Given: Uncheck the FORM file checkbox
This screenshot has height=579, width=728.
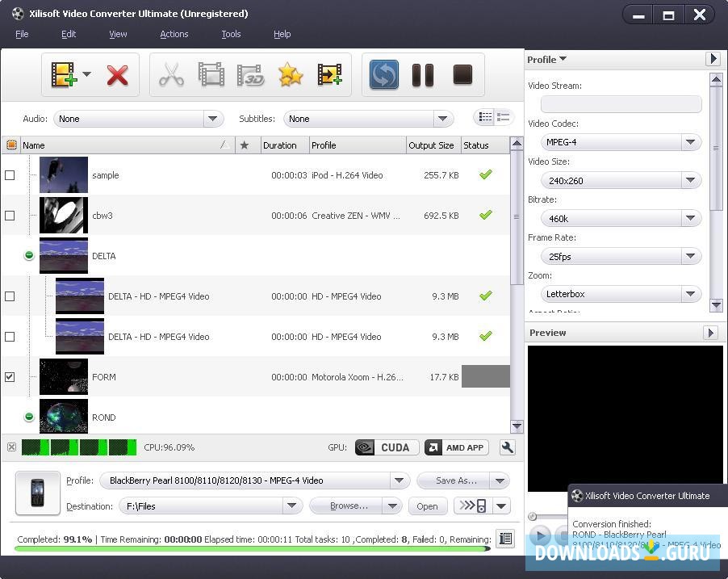Looking at the screenshot, I should 10,377.
